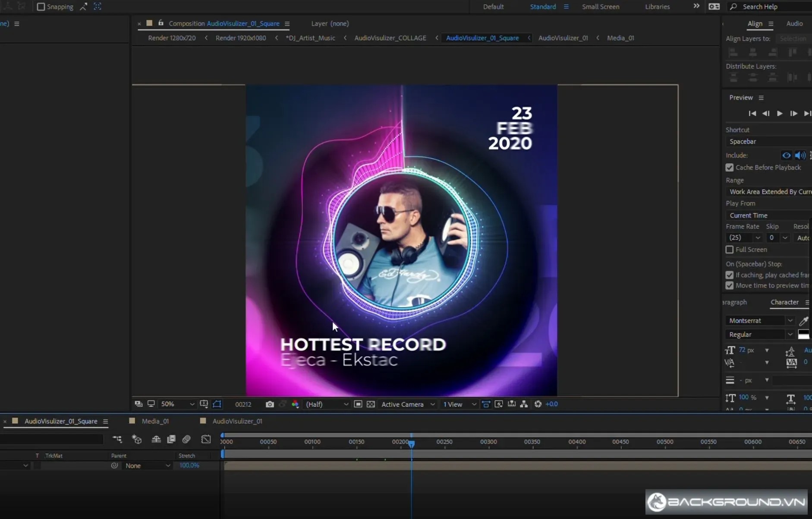The height and width of the screenshot is (519, 812).
Task: Play the preview
Action: [780, 114]
